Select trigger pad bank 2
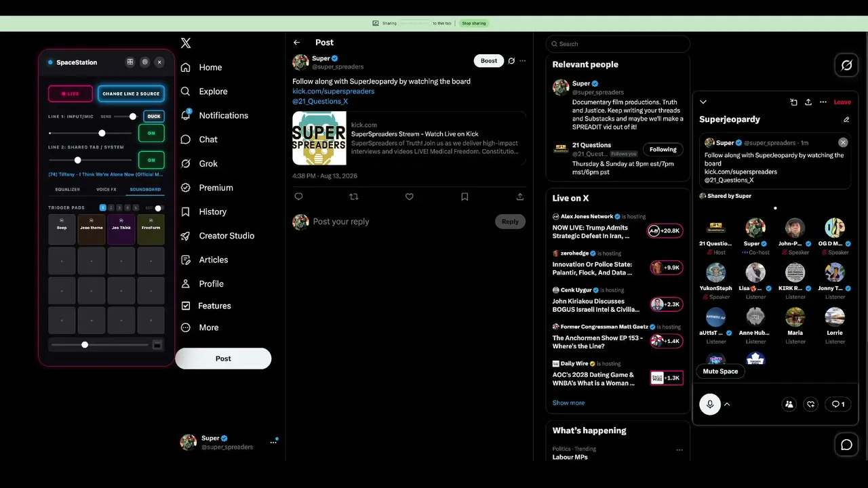868x488 pixels. click(x=111, y=208)
